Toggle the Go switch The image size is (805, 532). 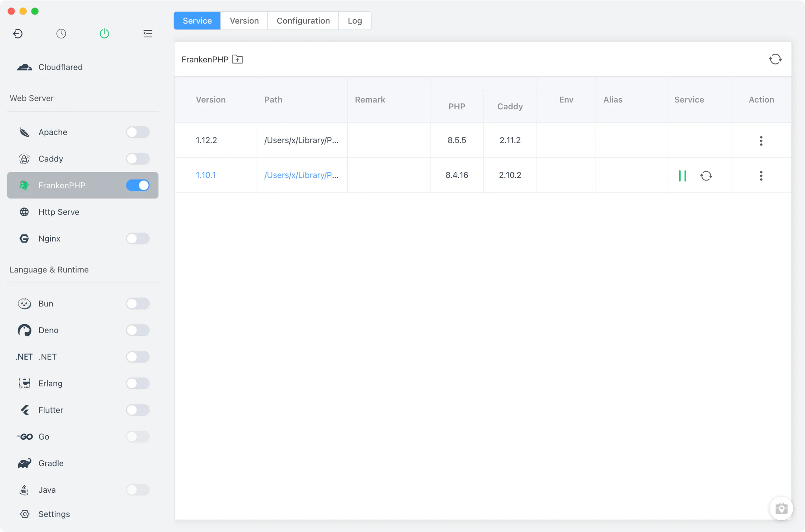tap(138, 437)
